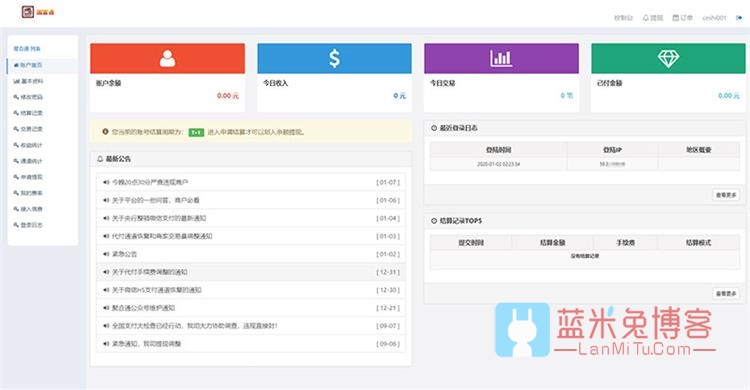Viewport: 750px width, 390px height.
Task: Click the [01-07] date in announcements
Action: tap(388, 182)
